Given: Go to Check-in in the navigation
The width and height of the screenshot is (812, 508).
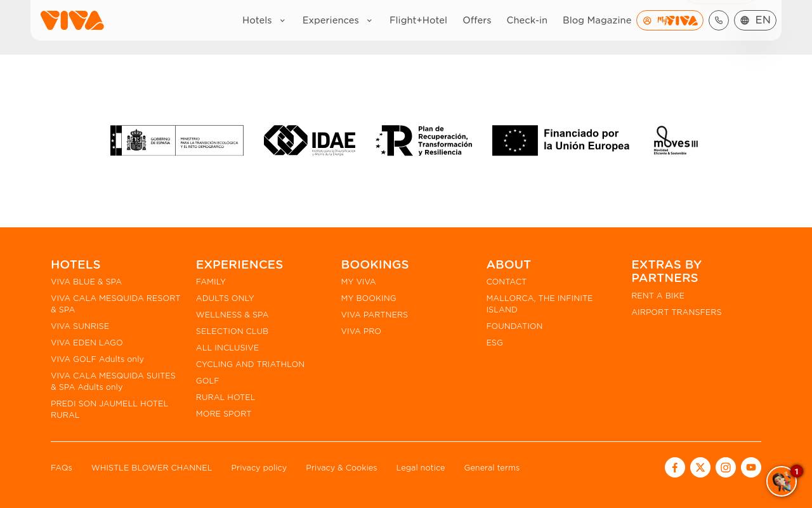Looking at the screenshot, I should pos(527,20).
